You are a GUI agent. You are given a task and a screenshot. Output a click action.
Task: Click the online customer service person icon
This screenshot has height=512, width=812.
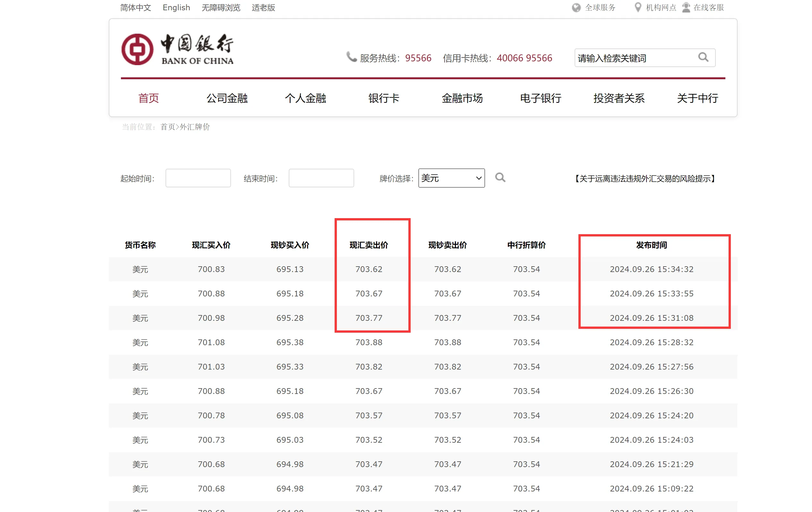(x=686, y=7)
